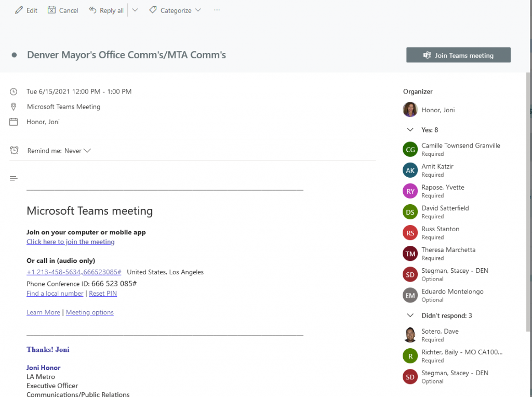Click the RS avatar for Russ Stanton
Image resolution: width=532 pixels, height=397 pixels.
(x=410, y=233)
